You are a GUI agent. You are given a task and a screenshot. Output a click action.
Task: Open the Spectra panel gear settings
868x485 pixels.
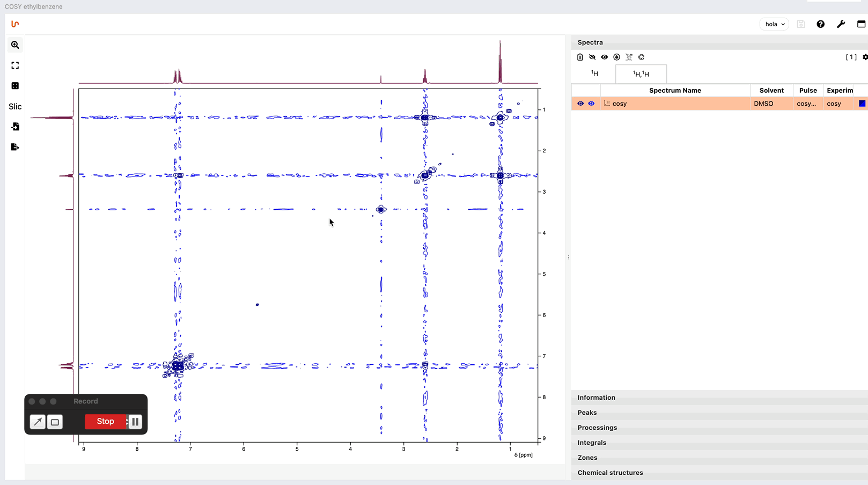[x=865, y=57]
